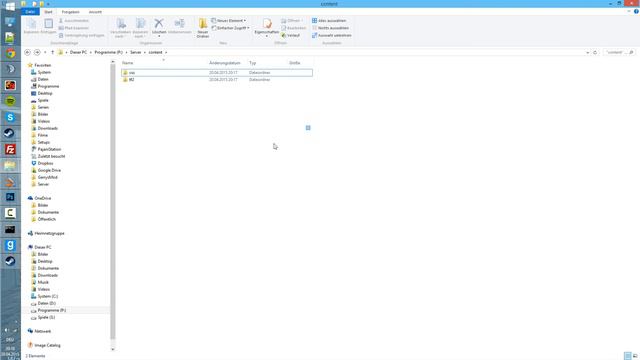Click the Windows Start button
Viewport: 640px width, 360px height.
pyautogui.click(x=10, y=6)
